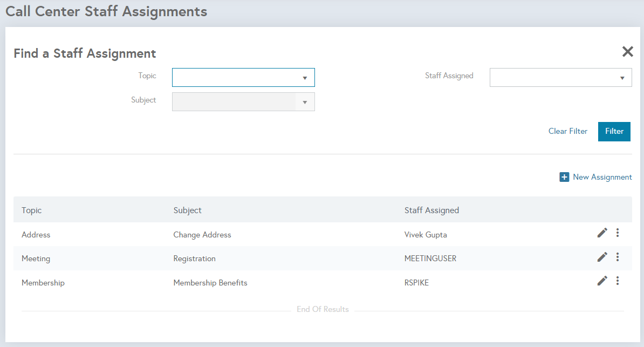Edit the Membership assignment with pencil icon

point(602,281)
